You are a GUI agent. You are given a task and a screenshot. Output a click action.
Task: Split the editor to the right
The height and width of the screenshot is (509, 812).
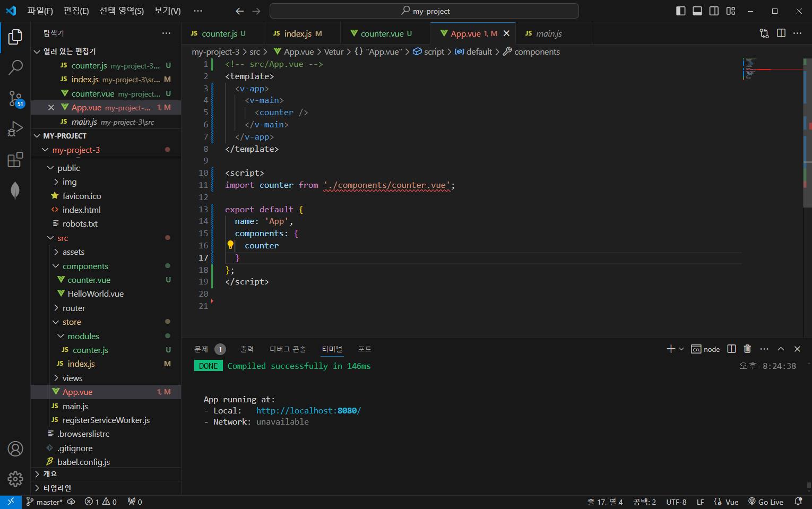tap(781, 33)
